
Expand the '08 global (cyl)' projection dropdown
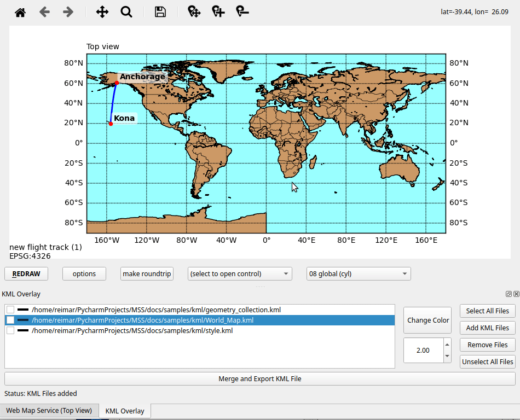tap(359, 274)
